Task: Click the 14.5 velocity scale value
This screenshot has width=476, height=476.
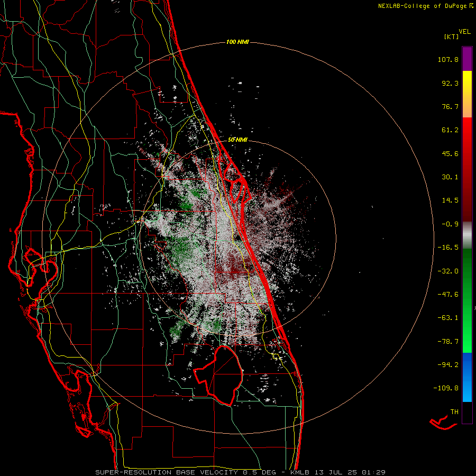Action: (450, 200)
